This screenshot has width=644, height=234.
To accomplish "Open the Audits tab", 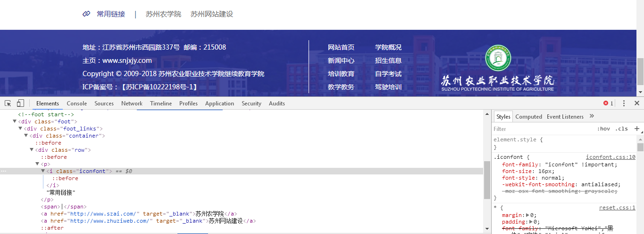I will coord(277,103).
